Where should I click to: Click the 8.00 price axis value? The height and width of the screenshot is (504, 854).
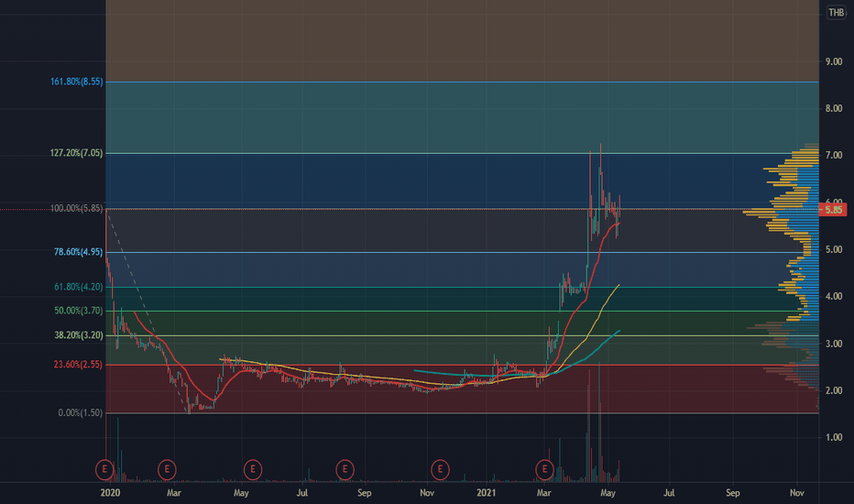coord(834,108)
